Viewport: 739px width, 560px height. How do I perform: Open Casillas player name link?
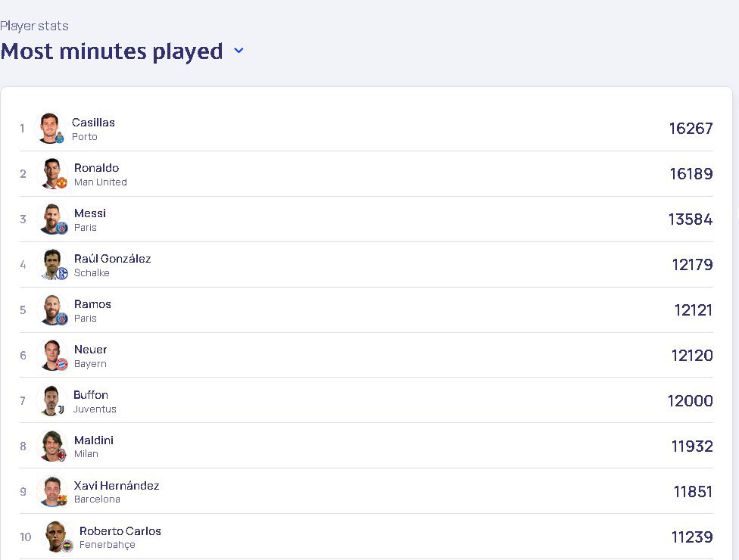click(93, 123)
